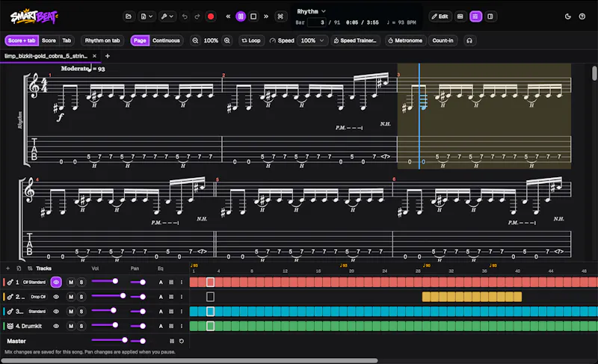Viewport: 598px width, 364px height.
Task: Mute the Drop C# track
Action: [70, 297]
